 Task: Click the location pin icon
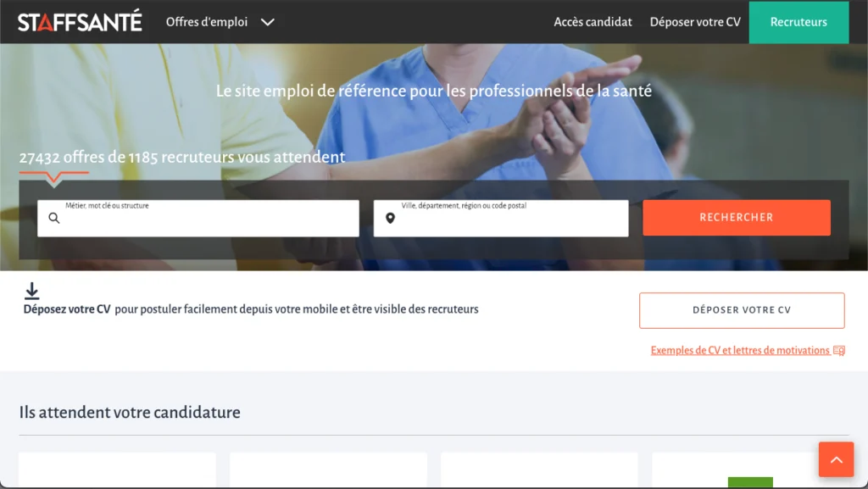point(390,219)
